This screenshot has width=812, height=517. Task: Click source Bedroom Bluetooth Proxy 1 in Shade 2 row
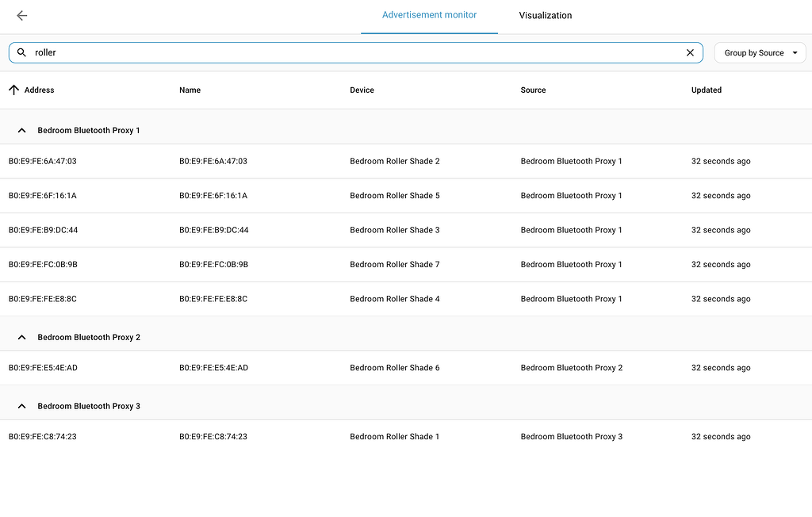571,161
